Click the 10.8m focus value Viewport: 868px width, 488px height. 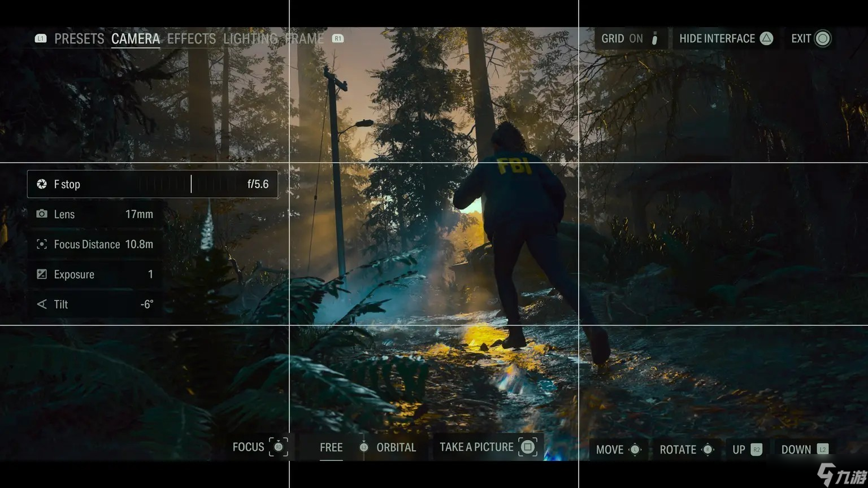139,244
